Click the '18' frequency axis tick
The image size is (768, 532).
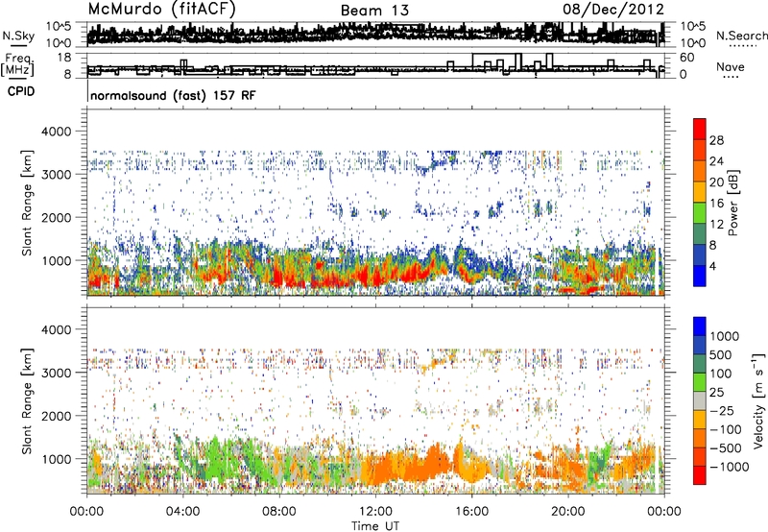click(64, 58)
